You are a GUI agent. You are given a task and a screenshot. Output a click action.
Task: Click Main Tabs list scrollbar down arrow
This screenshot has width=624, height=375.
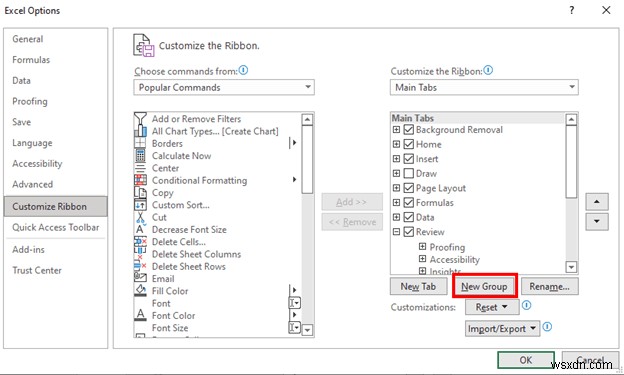pos(571,267)
